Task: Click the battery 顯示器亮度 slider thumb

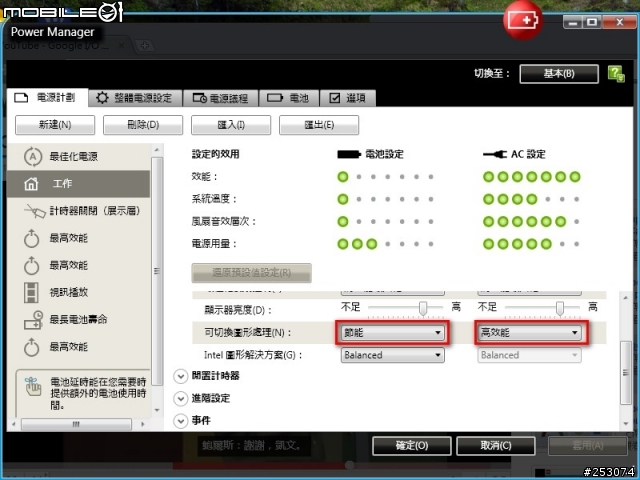Action: (423, 309)
